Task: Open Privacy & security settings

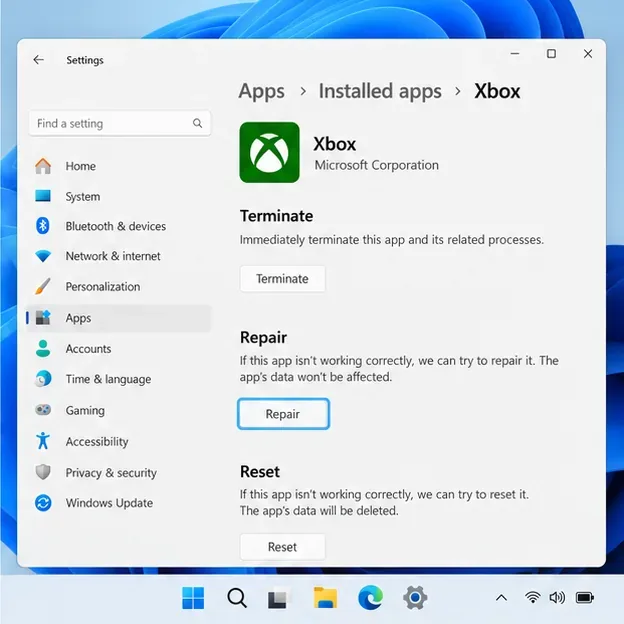Action: [119, 472]
